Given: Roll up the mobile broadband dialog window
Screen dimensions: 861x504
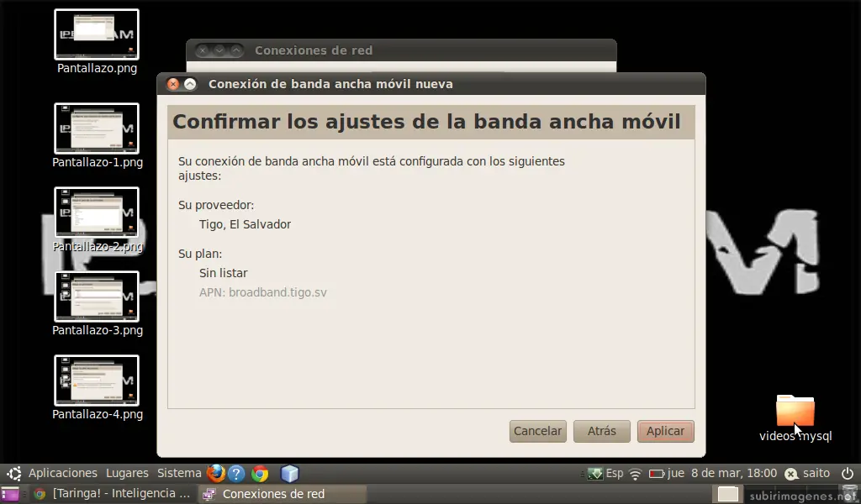Looking at the screenshot, I should coord(190,84).
